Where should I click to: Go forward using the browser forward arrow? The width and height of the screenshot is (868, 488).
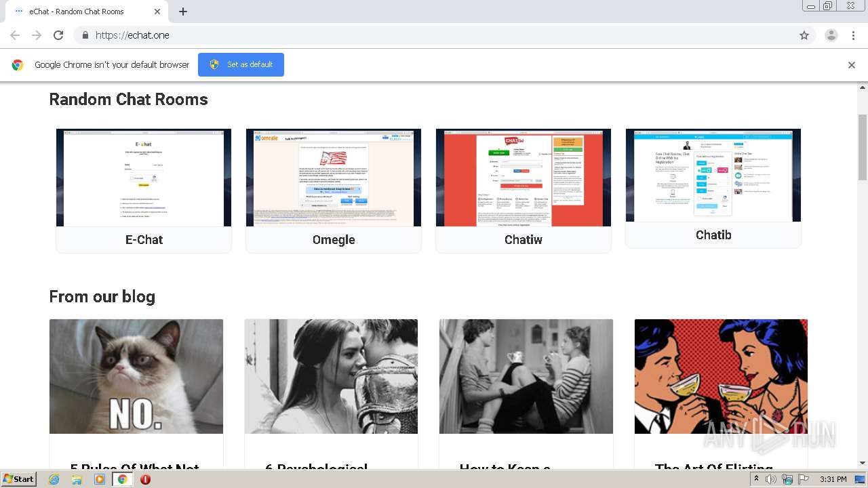[37, 35]
